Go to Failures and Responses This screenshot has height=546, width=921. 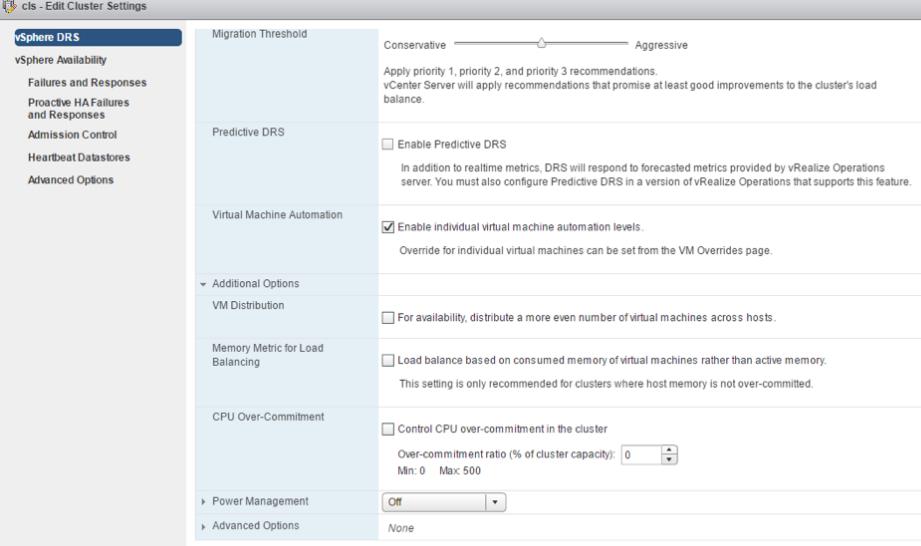coord(87,82)
